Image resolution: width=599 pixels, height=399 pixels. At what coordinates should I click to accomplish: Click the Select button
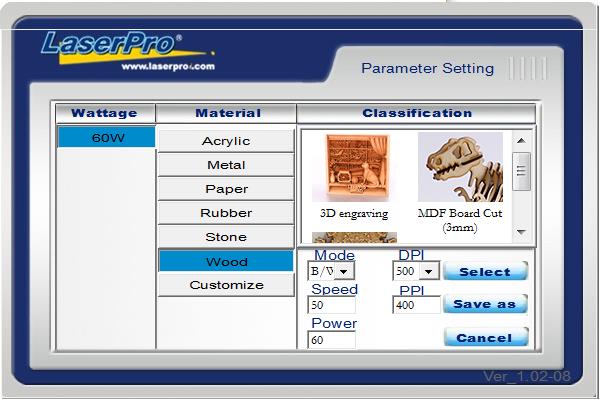click(x=486, y=271)
